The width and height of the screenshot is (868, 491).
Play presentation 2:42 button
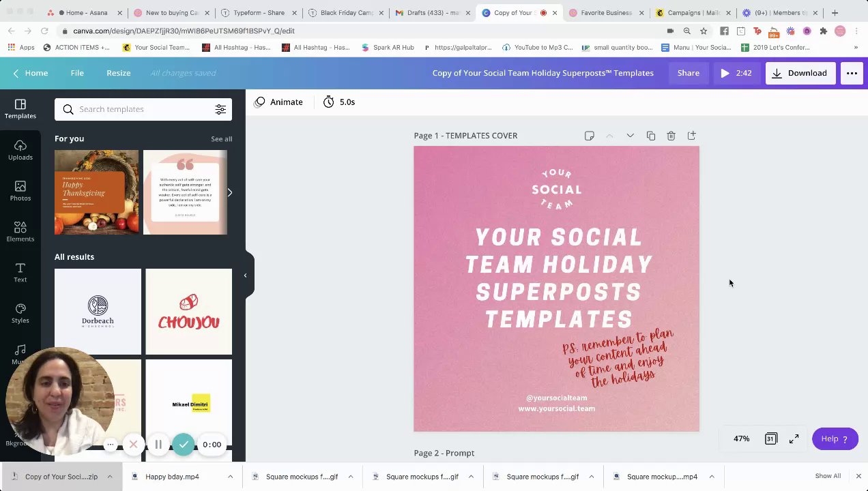click(736, 73)
